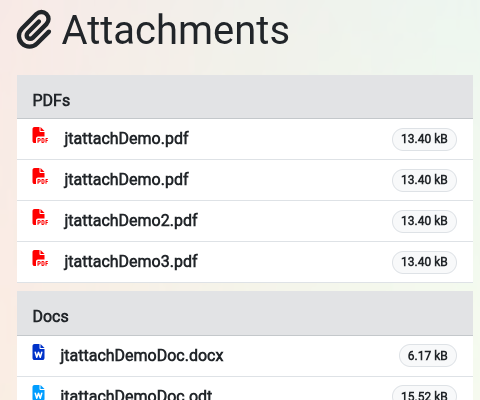The height and width of the screenshot is (400, 480).
Task: Click the document icon for jtattachDemoDoc.odt
Action: tap(38, 393)
